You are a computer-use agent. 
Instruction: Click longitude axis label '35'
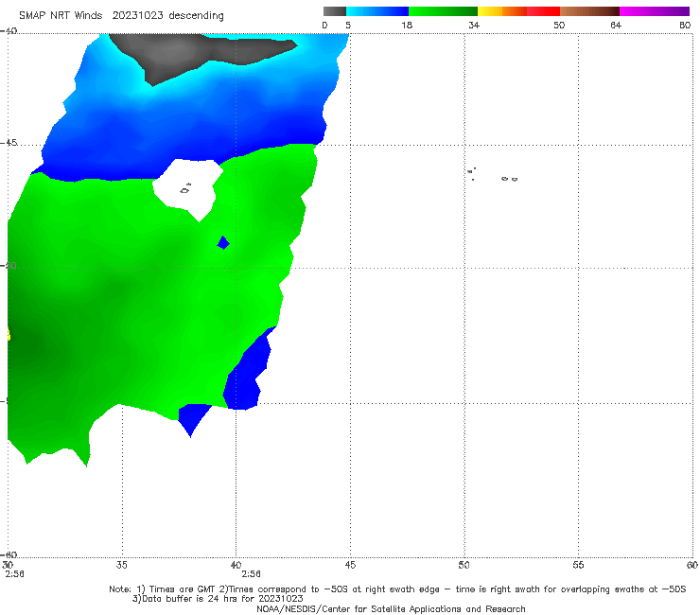pyautogui.click(x=121, y=565)
